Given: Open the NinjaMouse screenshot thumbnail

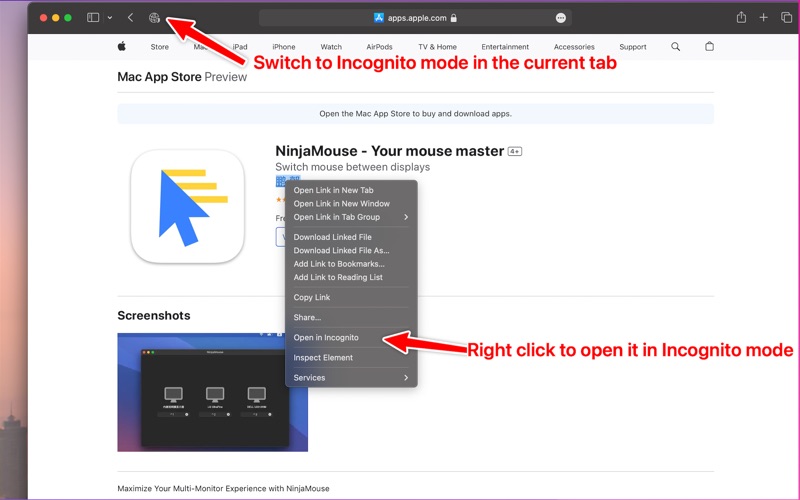Looking at the screenshot, I should tap(212, 392).
